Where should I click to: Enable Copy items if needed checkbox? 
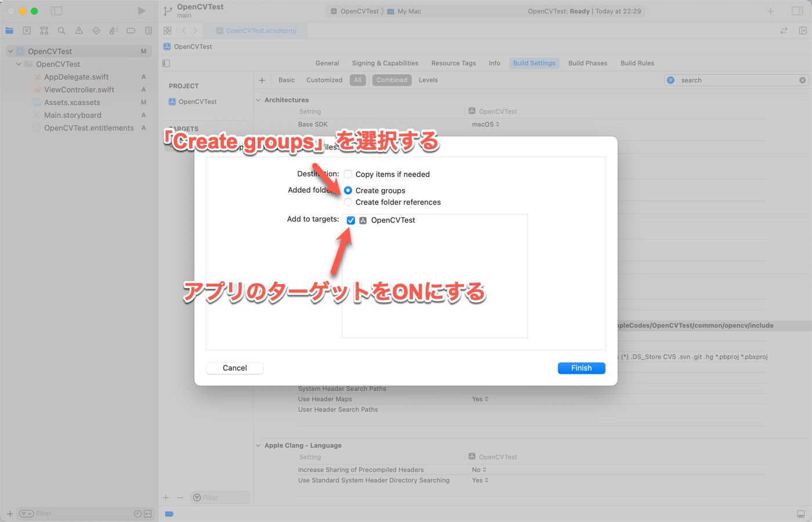coord(348,174)
